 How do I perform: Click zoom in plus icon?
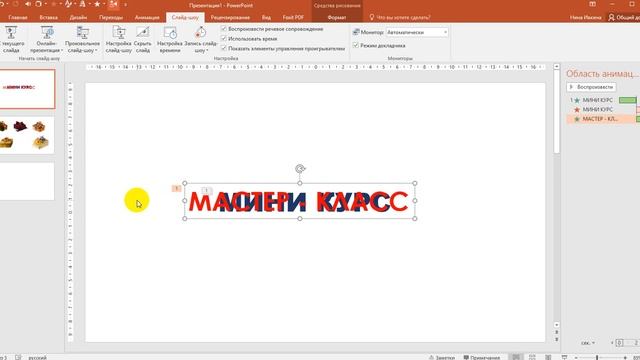625,358
